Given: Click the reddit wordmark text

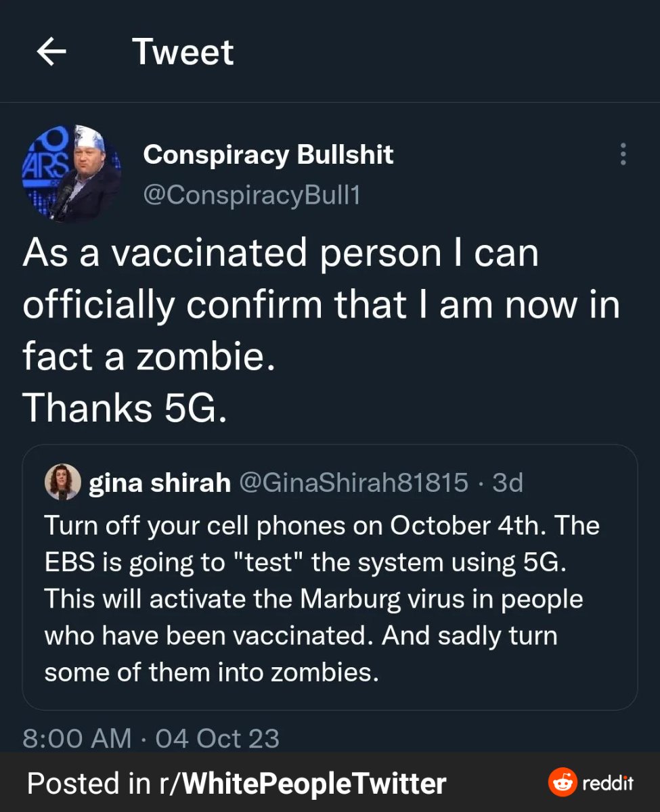Looking at the screenshot, I should tap(608, 784).
